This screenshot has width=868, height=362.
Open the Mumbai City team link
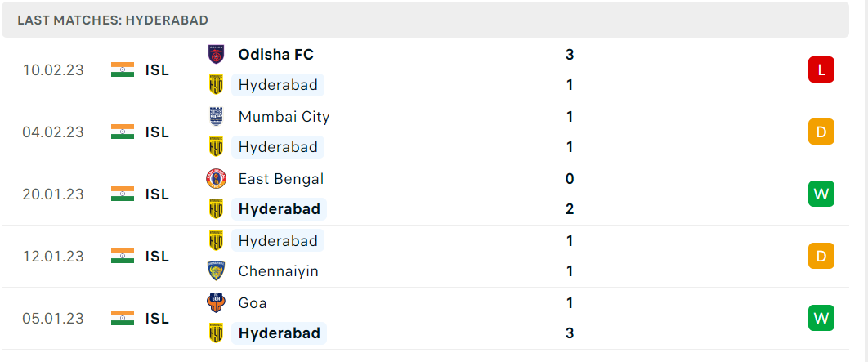[284, 117]
